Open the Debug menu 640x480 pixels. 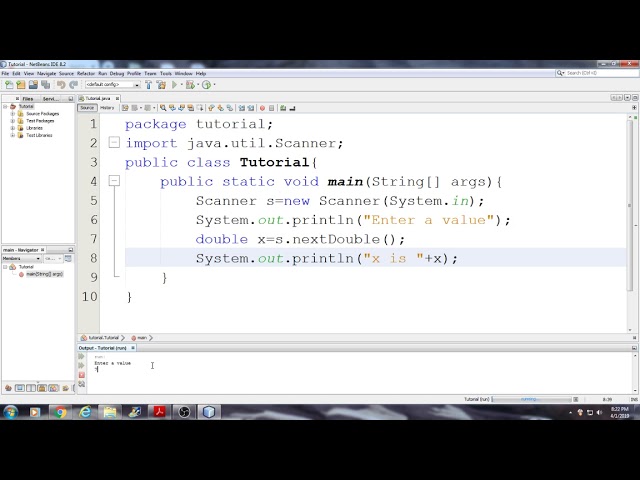(x=117, y=73)
